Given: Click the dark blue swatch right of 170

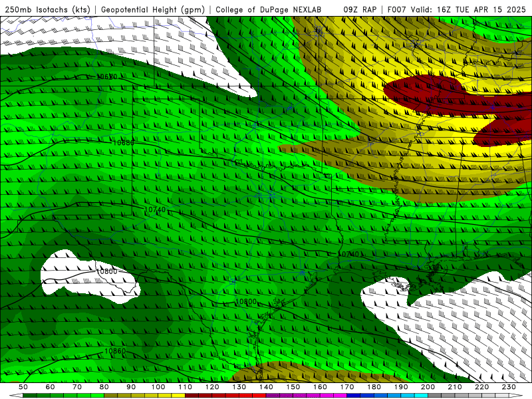Looking at the screenshot, I should (354, 396).
